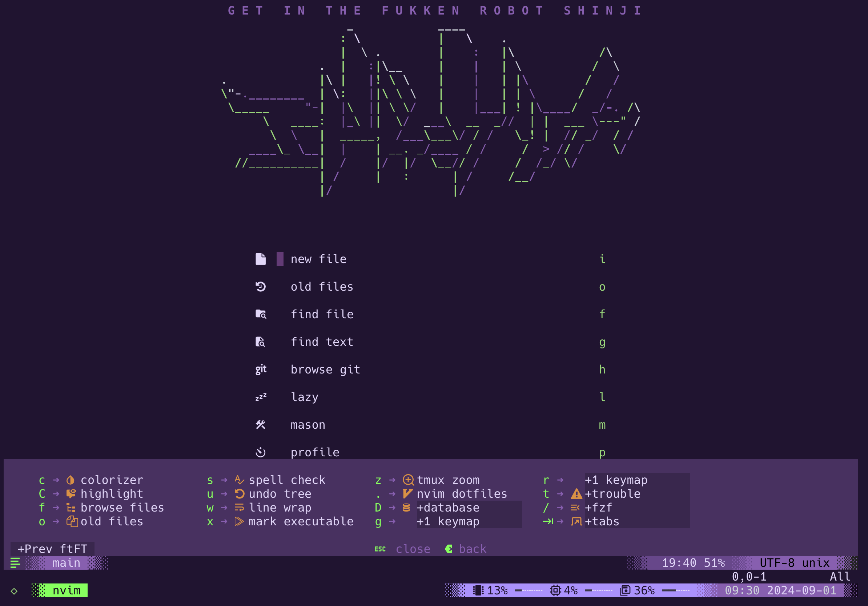The image size is (868, 606).
Task: Open mason package manager icon
Action: [259, 424]
